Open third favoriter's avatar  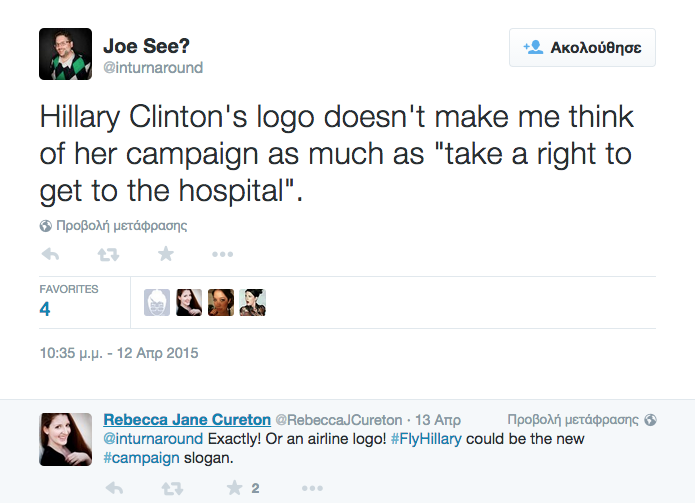click(221, 302)
